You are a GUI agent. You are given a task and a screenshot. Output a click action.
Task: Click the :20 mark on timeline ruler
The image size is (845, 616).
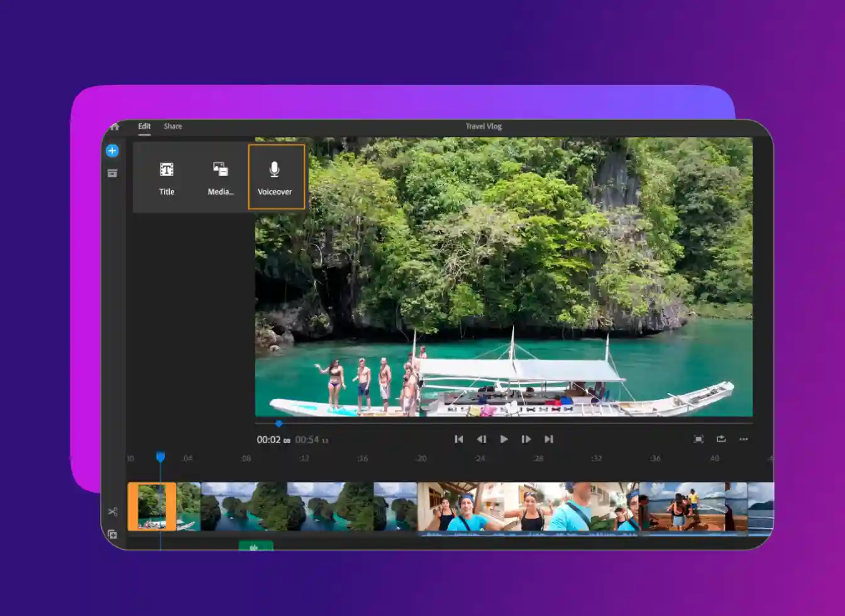(421, 458)
